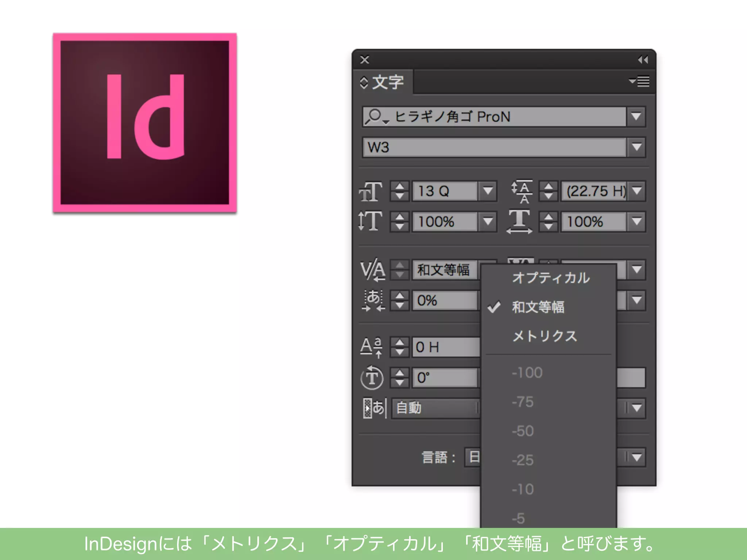
Task: Click the character rotation icon
Action: [372, 378]
